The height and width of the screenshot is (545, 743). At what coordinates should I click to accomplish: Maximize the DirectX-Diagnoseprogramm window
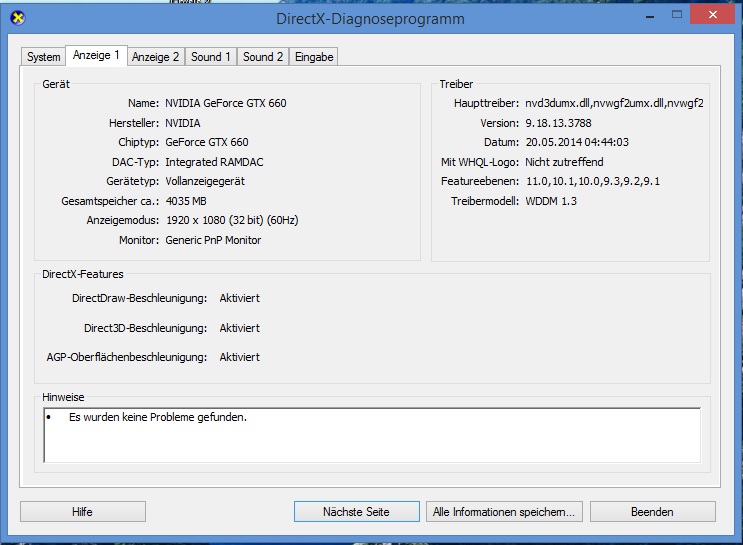click(x=677, y=15)
